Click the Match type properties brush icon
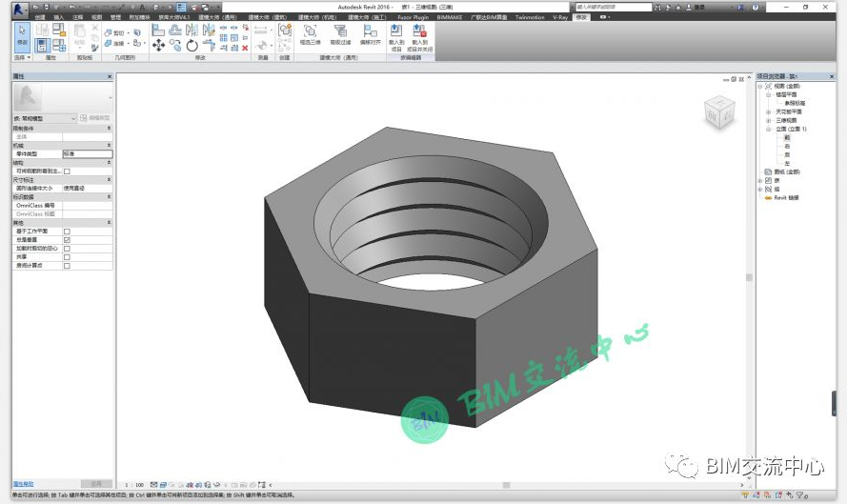 [95, 48]
